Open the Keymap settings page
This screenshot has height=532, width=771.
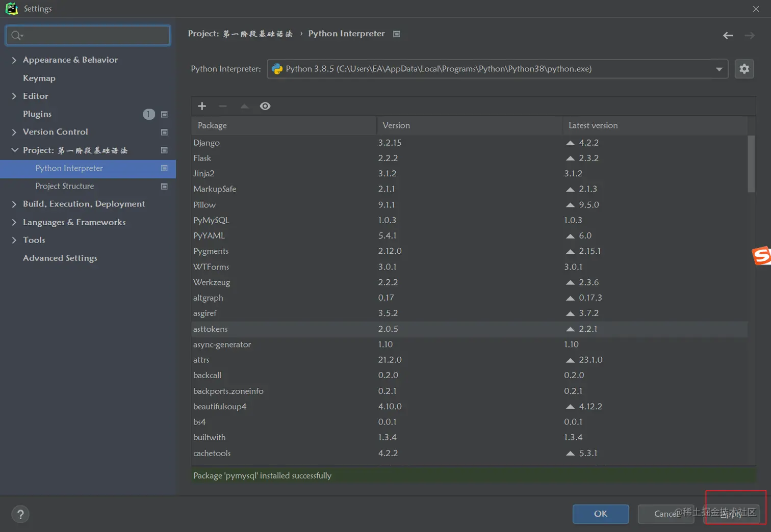click(39, 78)
